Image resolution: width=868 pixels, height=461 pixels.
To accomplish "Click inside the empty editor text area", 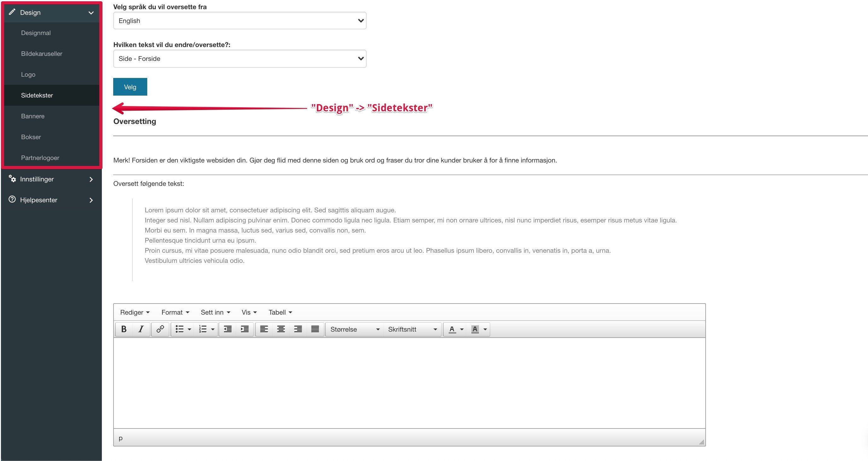I will [x=409, y=383].
